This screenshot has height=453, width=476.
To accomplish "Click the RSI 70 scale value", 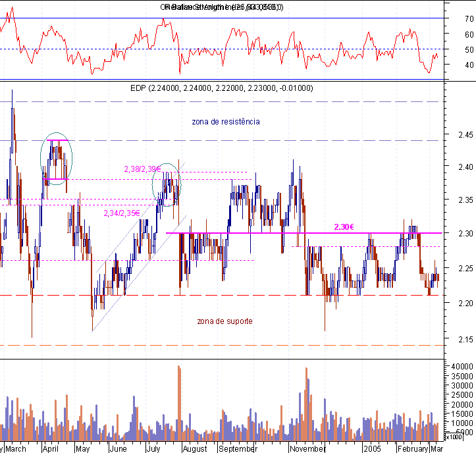I will coord(469,19).
